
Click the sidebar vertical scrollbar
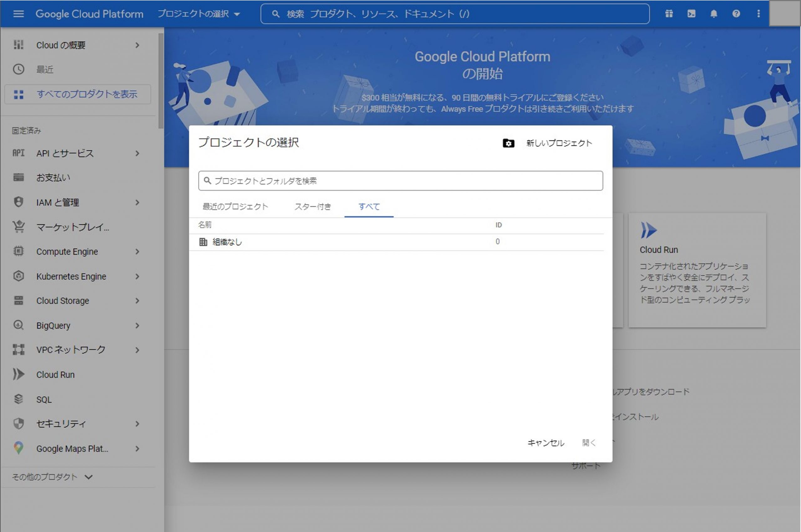tap(161, 81)
